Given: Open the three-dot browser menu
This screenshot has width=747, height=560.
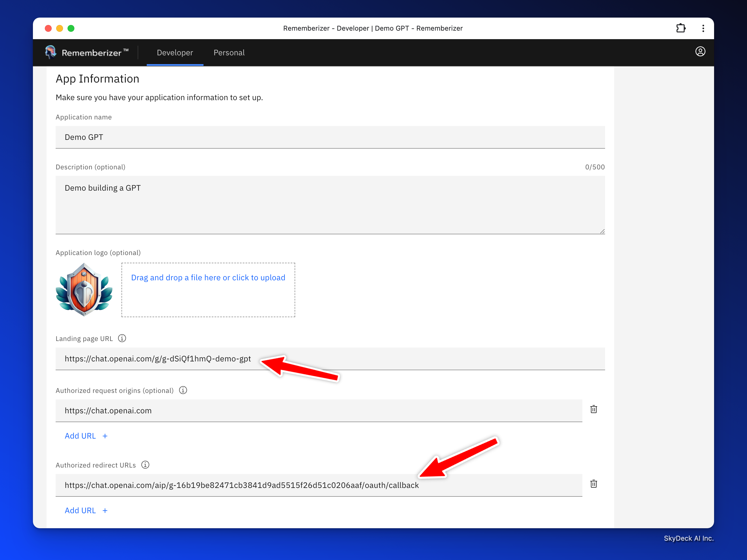Looking at the screenshot, I should 703,28.
